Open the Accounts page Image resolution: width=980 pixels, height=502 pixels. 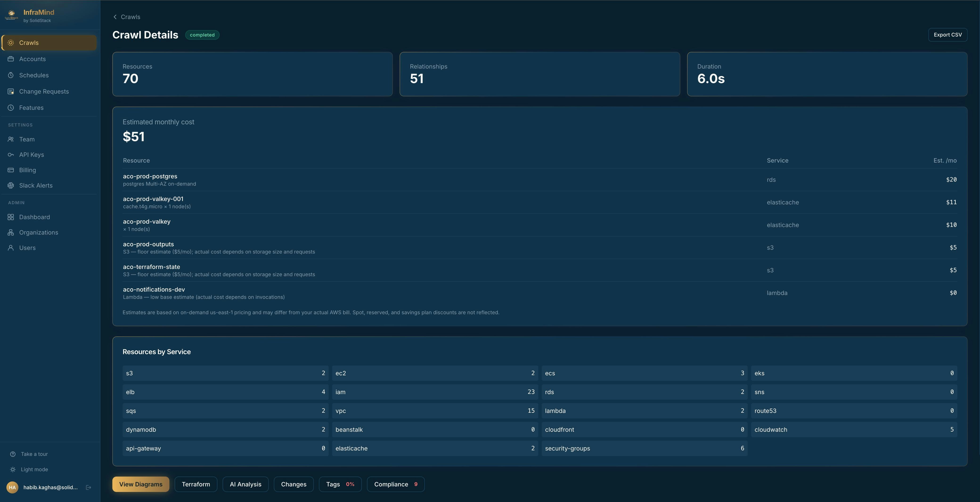tap(49, 59)
